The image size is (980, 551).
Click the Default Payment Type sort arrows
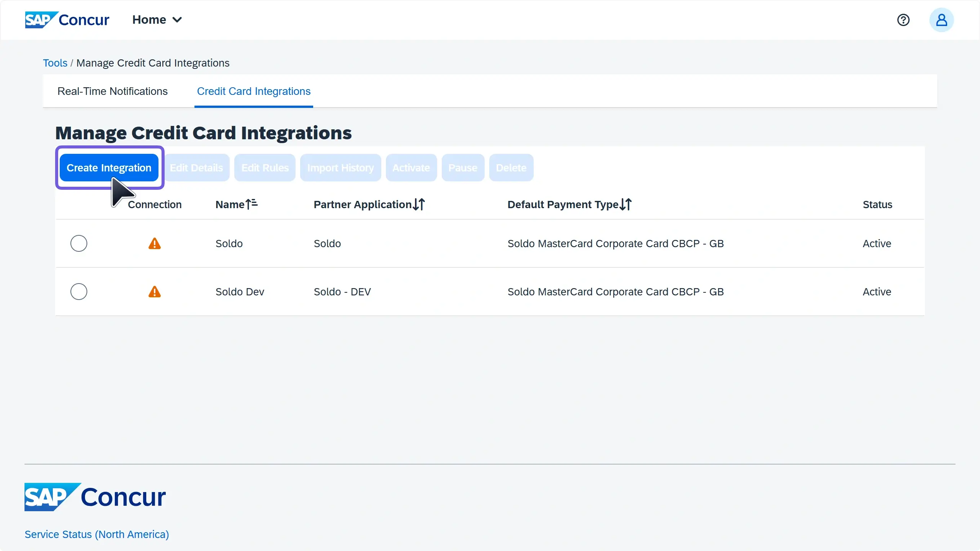626,204
